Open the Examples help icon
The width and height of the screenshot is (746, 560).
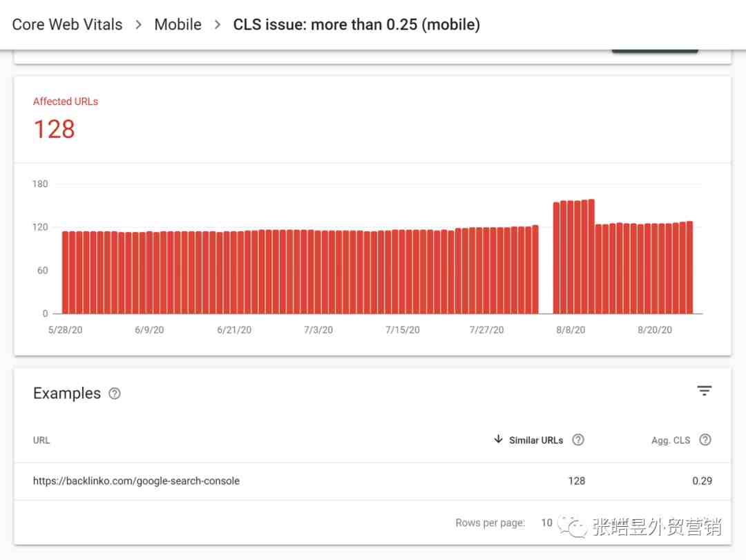click(x=115, y=394)
